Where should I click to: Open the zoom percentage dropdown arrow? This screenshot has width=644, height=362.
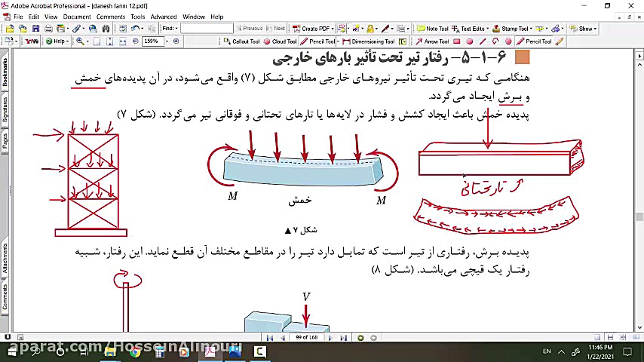click(x=167, y=41)
